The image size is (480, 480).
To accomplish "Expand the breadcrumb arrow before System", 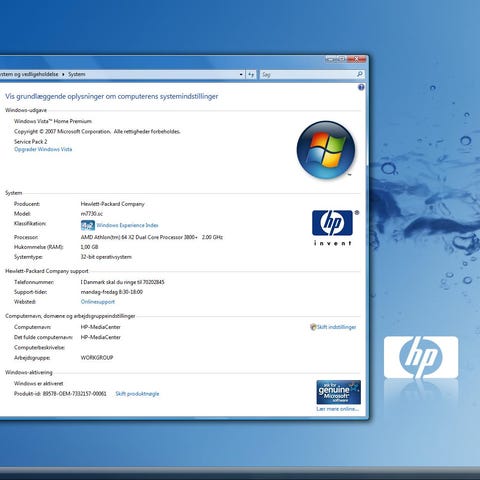I will tap(63, 74).
